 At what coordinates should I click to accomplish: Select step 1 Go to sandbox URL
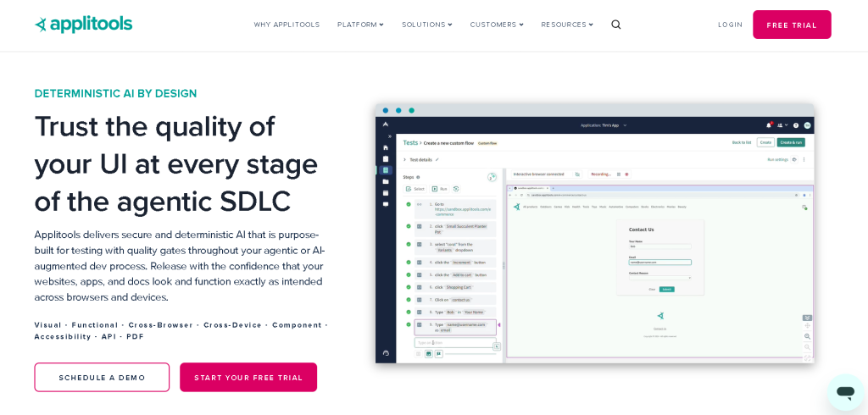click(455, 209)
